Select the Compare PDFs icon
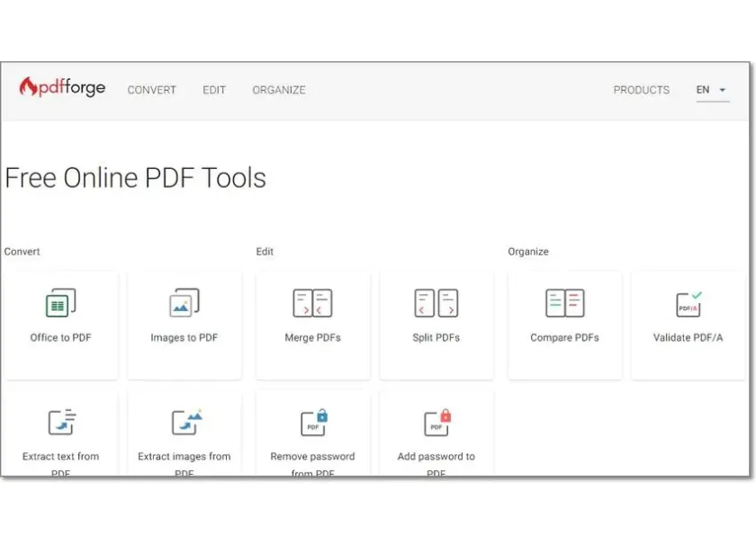756x544 pixels. 564,302
